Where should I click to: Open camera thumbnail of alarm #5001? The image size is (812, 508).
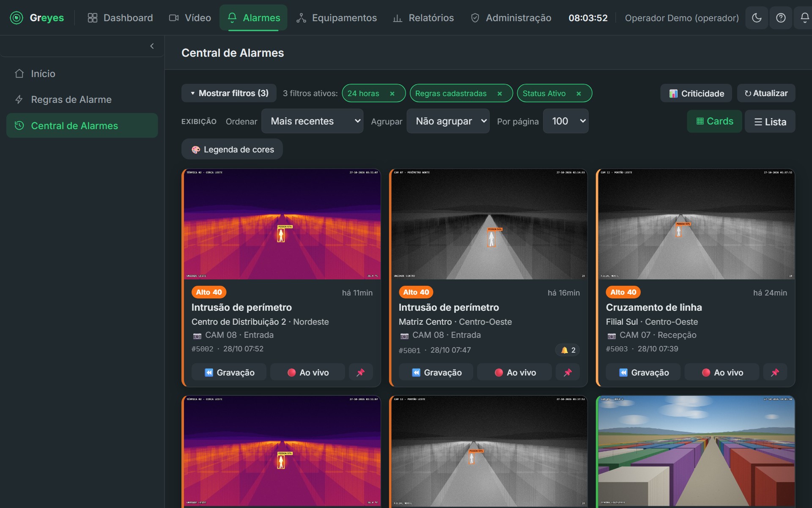click(489, 224)
